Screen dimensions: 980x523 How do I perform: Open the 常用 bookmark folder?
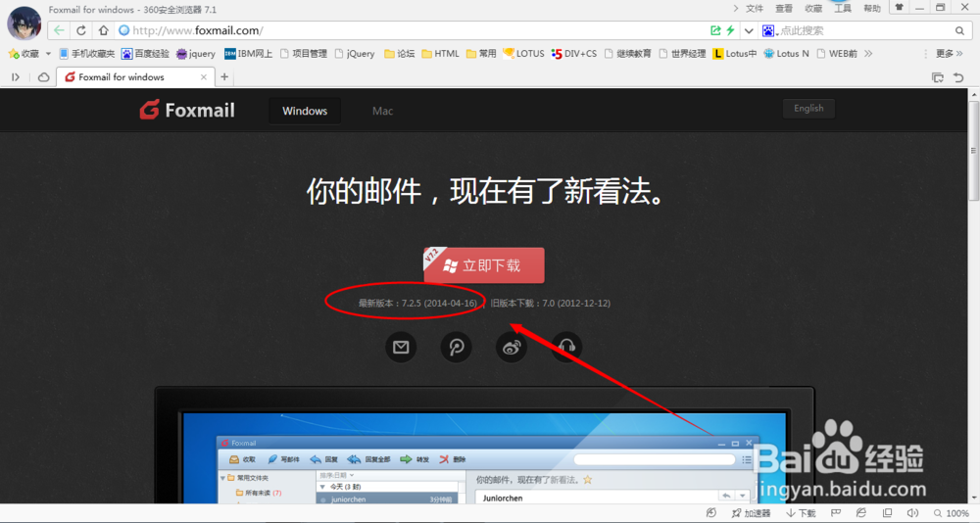pos(480,54)
